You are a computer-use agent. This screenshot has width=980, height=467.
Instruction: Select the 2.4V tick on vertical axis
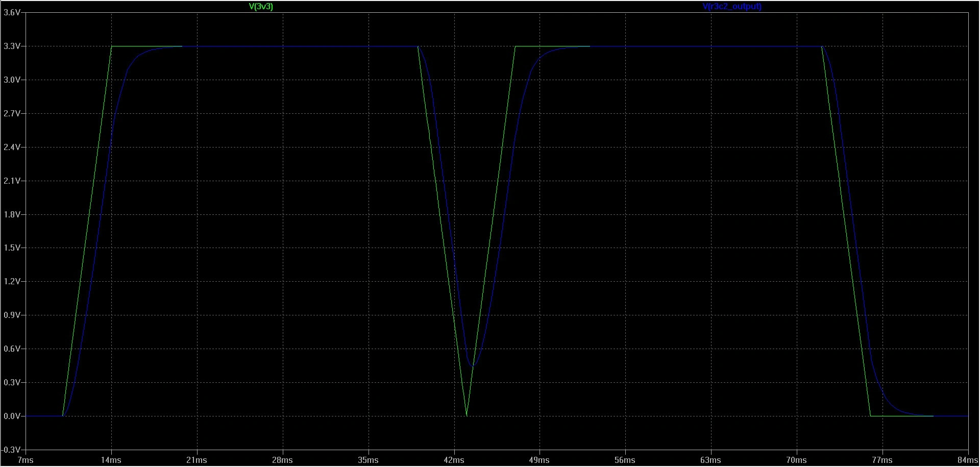click(x=12, y=147)
